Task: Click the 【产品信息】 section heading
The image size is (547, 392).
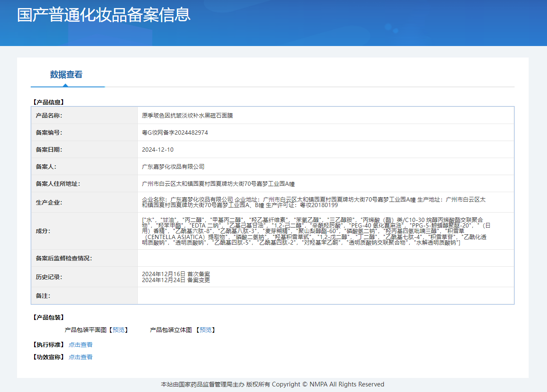Action: 48,102
